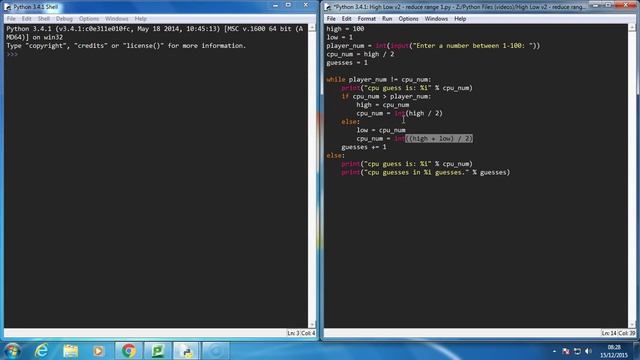This screenshot has height=360, width=640.
Task: Switch to Google Chrome on the taskbar
Action: [x=129, y=351]
